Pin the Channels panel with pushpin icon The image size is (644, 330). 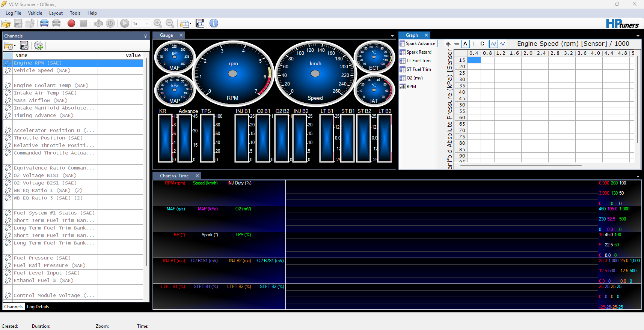146,36
